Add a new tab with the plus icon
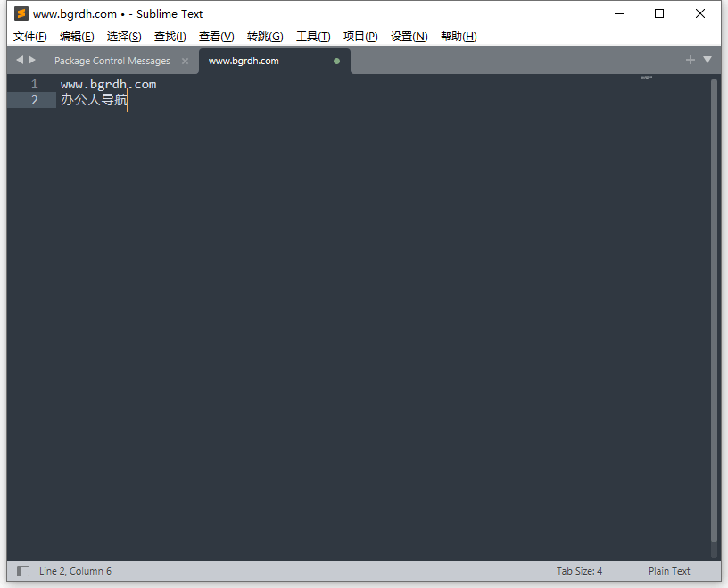The width and height of the screenshot is (728, 588). 691,60
